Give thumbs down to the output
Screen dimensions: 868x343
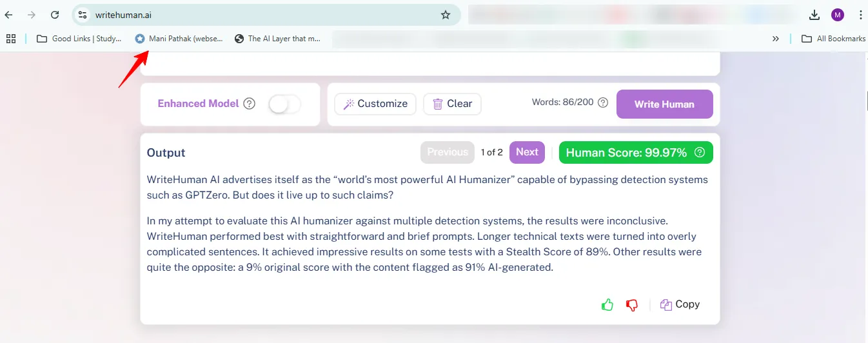[632, 305]
